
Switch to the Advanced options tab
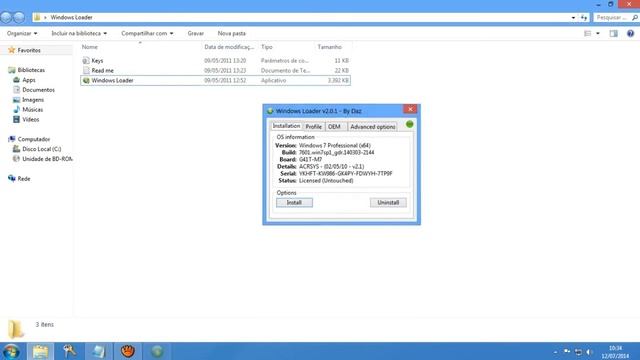tap(372, 127)
